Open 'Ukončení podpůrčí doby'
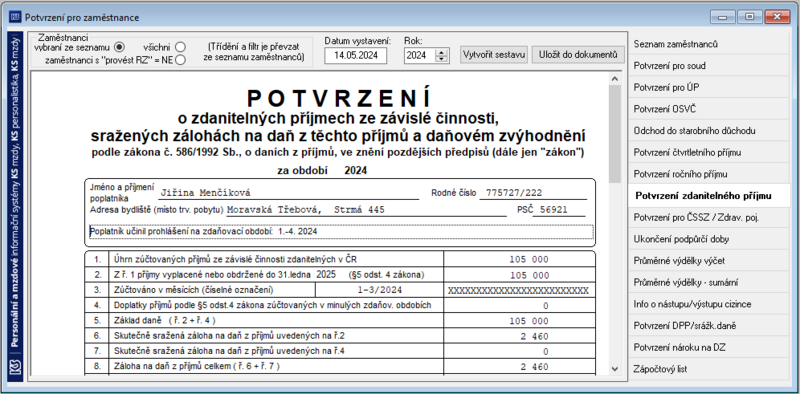This screenshot has height=394, width=800. [709, 239]
